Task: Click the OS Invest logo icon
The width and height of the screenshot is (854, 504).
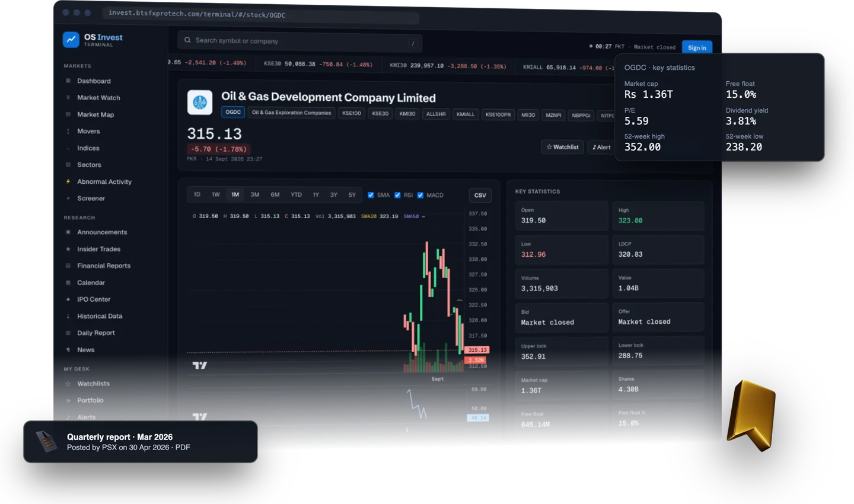Action: (71, 40)
